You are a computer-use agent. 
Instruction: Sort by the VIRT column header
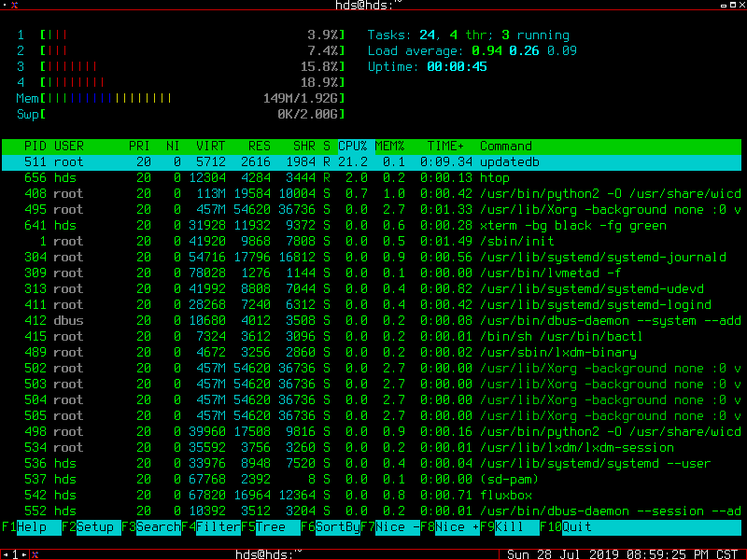[211, 147]
